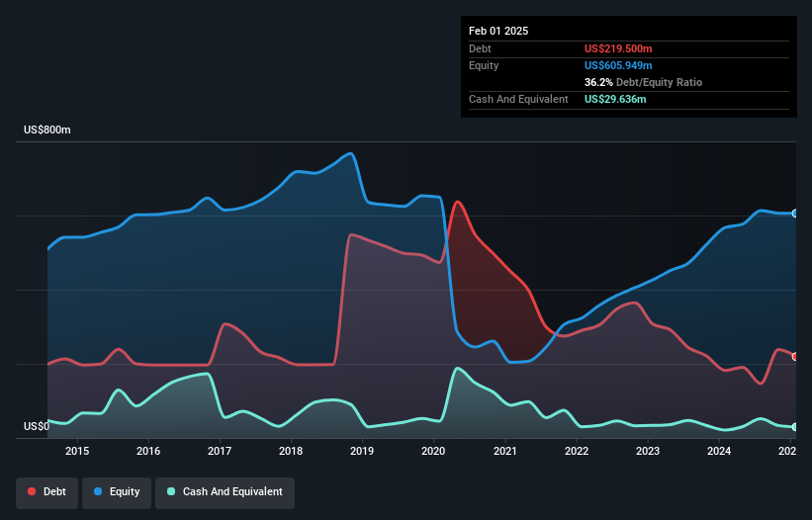
Task: Click the US$219.500m debt value
Action: 618,48
